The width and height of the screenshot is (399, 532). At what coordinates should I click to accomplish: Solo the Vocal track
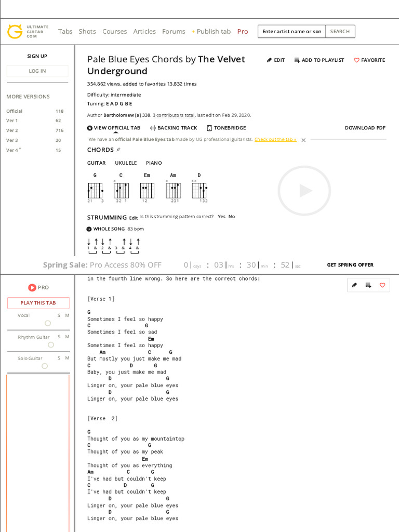point(59,315)
